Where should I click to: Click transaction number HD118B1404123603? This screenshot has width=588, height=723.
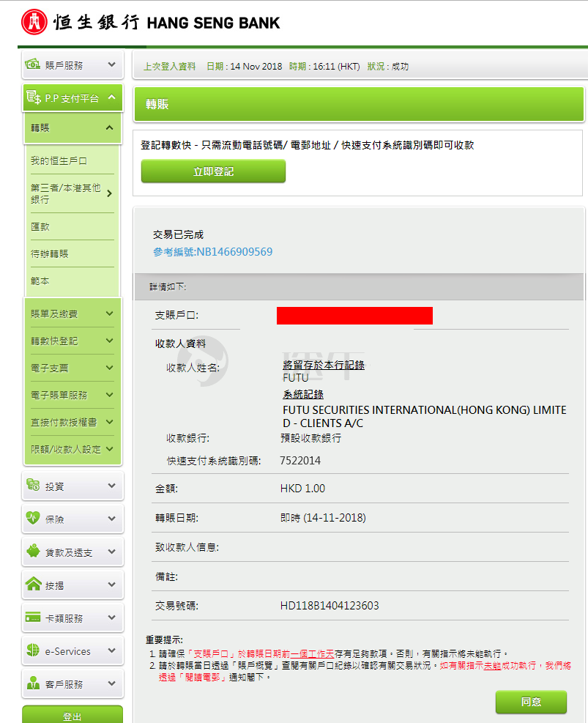click(330, 605)
